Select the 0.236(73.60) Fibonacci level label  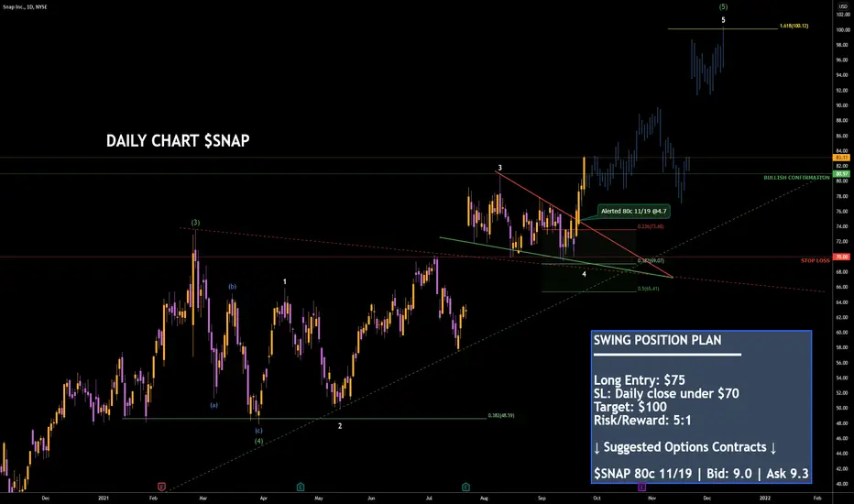[x=651, y=226]
